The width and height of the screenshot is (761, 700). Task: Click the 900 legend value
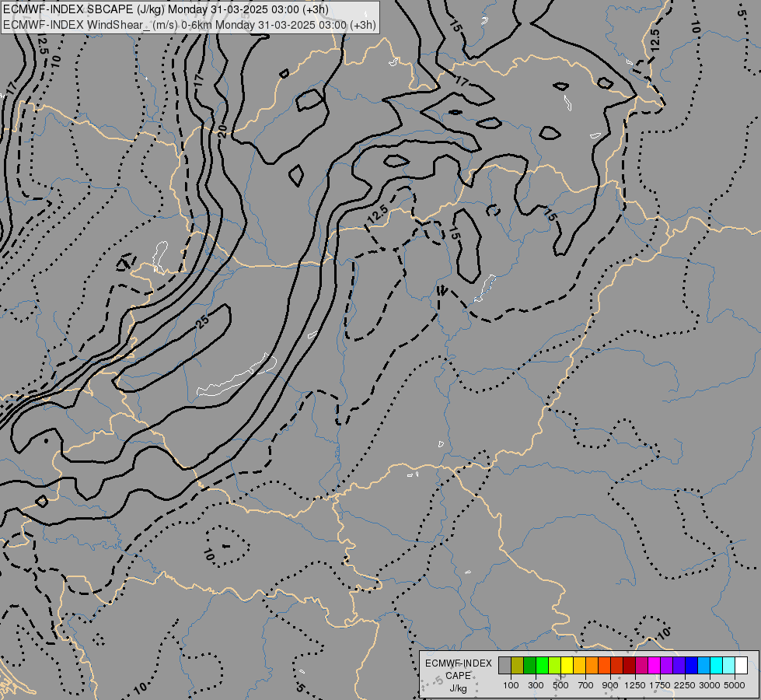pos(610,685)
